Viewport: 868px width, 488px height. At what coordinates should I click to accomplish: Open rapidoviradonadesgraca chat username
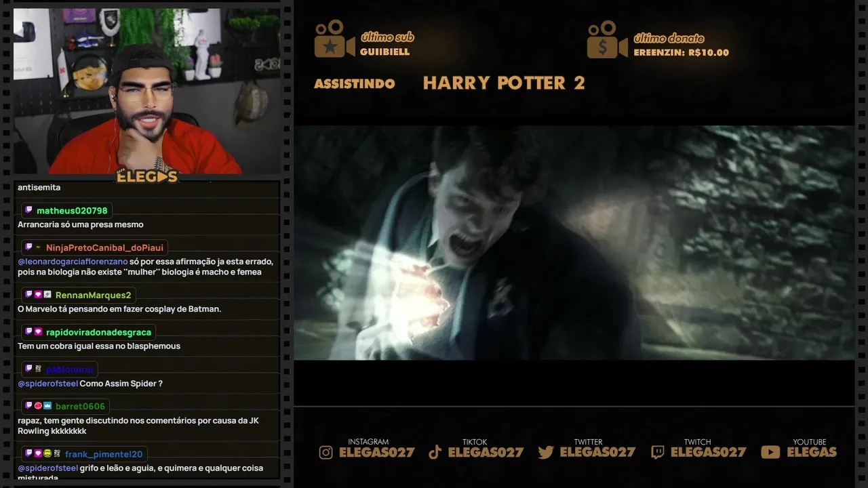click(x=99, y=333)
